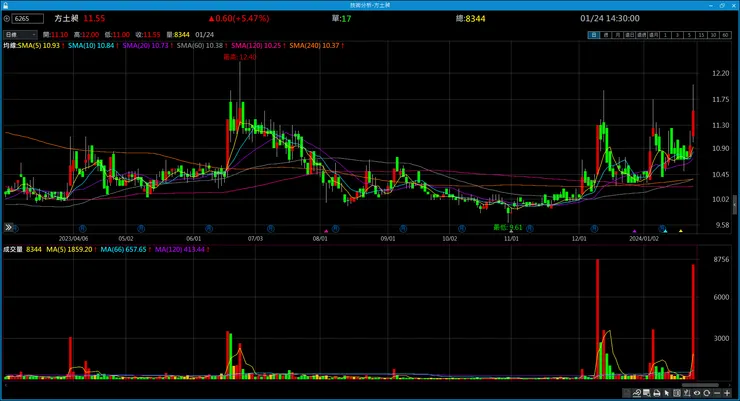Select the 還月 adjusted monthly tab
This screenshot has height=401, width=740.
click(x=653, y=35)
